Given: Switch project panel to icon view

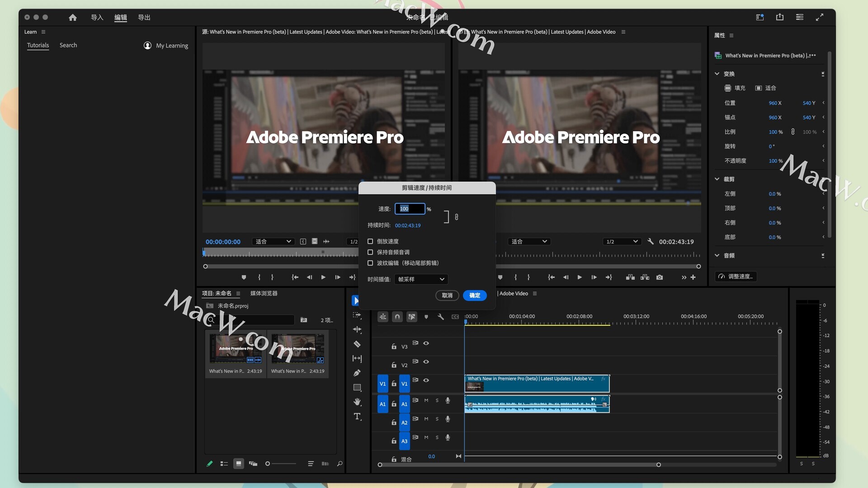Looking at the screenshot, I should 239,464.
